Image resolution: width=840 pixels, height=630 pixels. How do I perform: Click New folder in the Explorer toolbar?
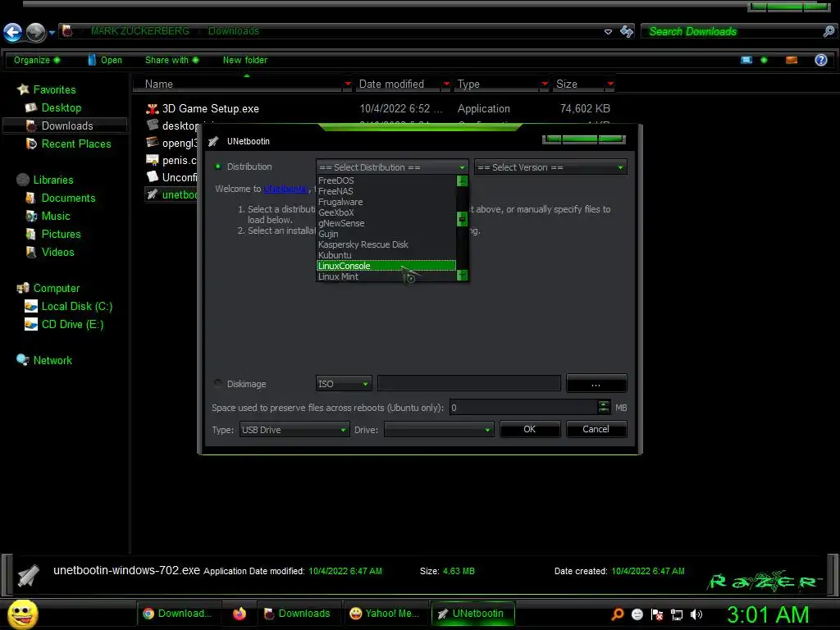pyautogui.click(x=244, y=60)
